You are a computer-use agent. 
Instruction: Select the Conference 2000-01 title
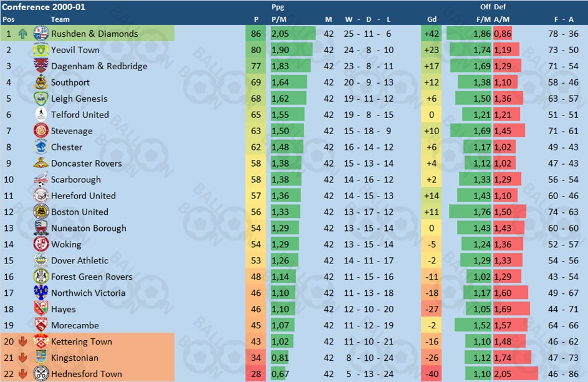(44, 7)
